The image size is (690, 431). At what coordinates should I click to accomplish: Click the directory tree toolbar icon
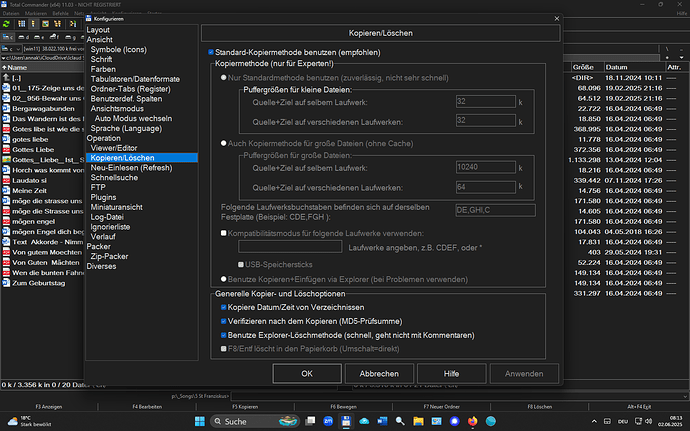pos(57,24)
